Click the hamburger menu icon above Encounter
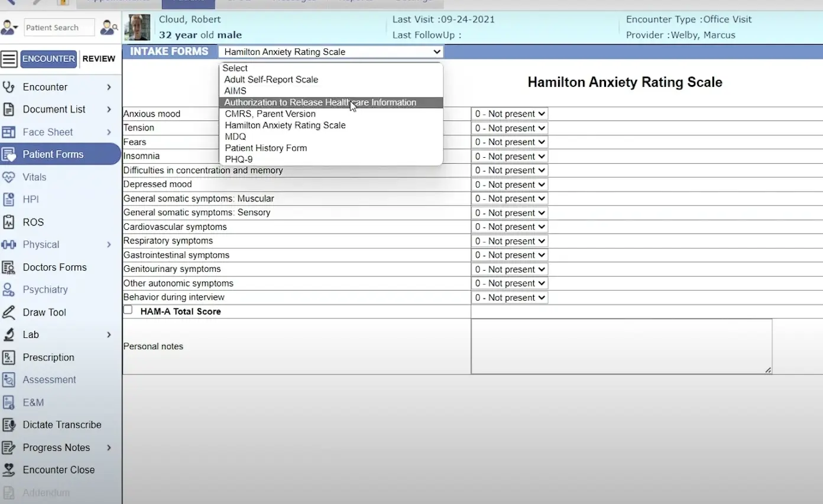The width and height of the screenshot is (823, 504). (x=9, y=58)
